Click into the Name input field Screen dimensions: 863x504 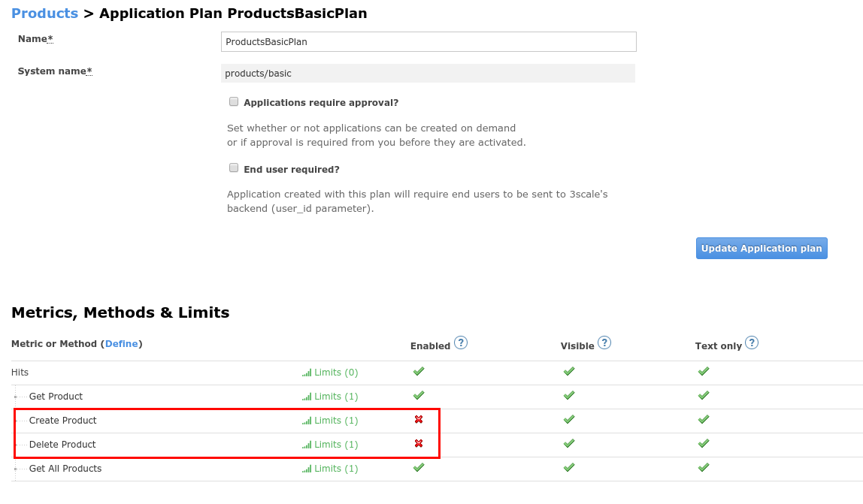[428, 42]
